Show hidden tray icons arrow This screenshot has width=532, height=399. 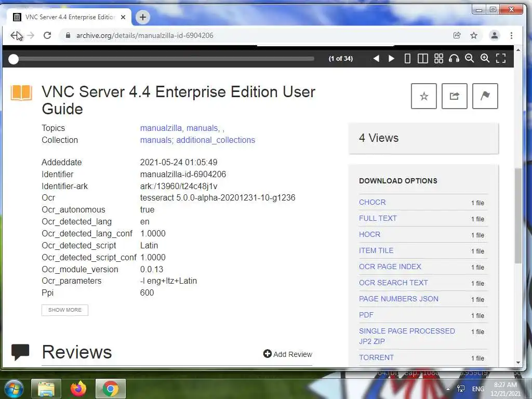pyautogui.click(x=448, y=389)
